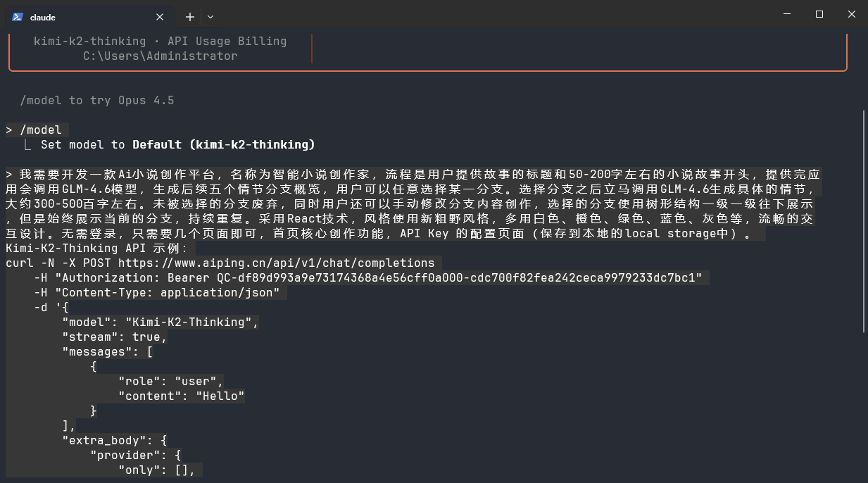Click the '"stream": true' line
This screenshot has width=868, height=483.
pyautogui.click(x=115, y=337)
